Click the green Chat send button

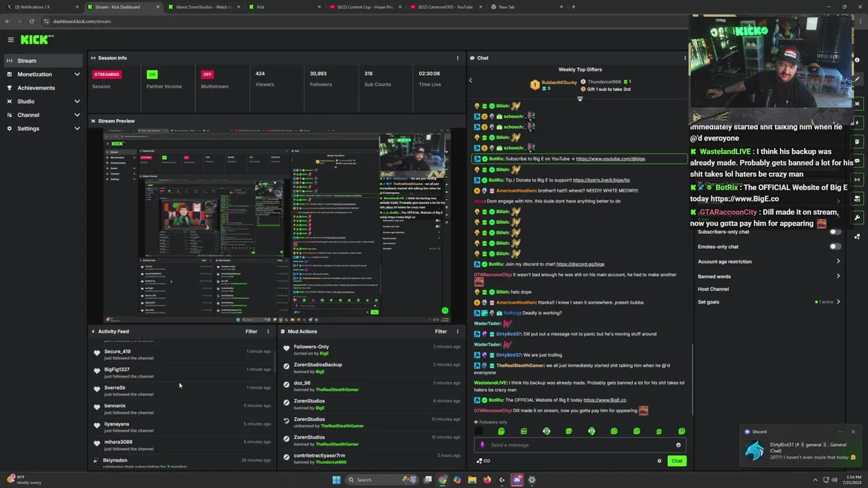pos(677,461)
